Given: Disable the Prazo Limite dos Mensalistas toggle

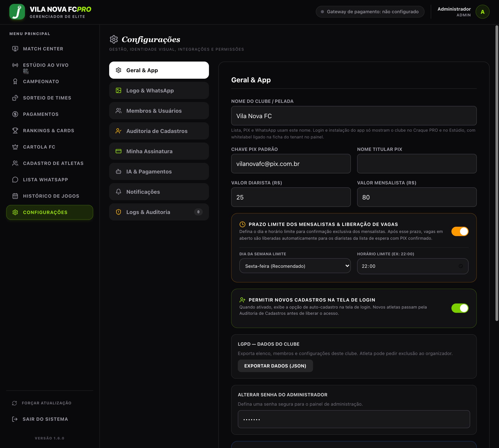Looking at the screenshot, I should point(460,231).
